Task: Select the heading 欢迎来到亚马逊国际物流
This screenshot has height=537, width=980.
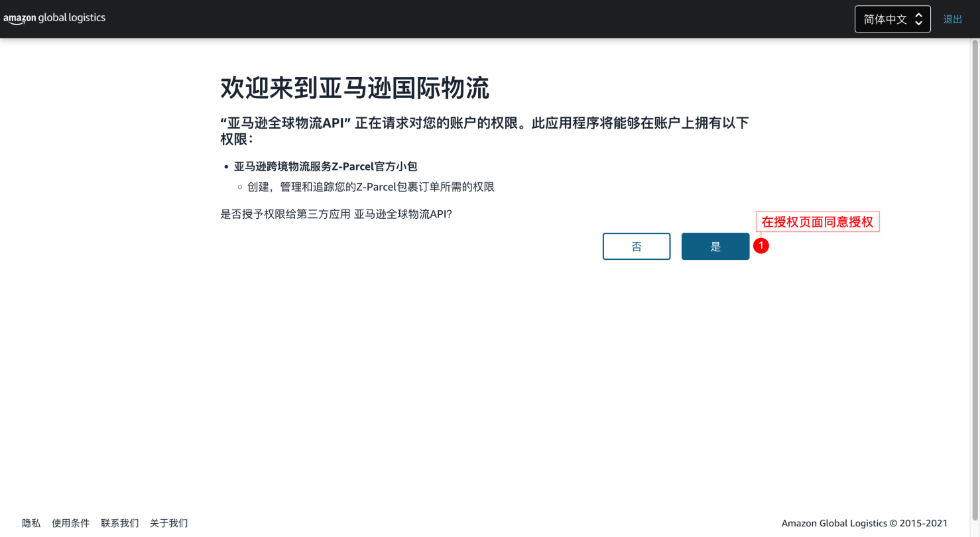Action: coord(355,88)
